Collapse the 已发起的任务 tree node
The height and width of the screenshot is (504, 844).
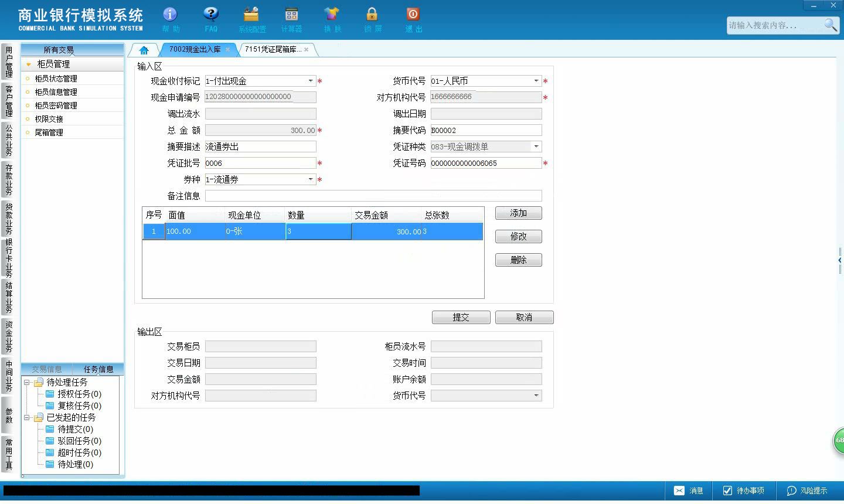pyautogui.click(x=26, y=417)
